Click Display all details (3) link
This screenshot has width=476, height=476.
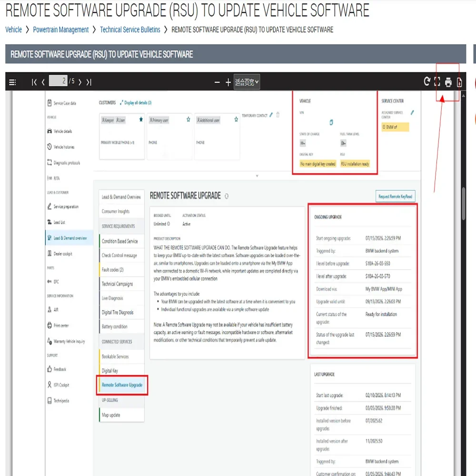click(136, 103)
